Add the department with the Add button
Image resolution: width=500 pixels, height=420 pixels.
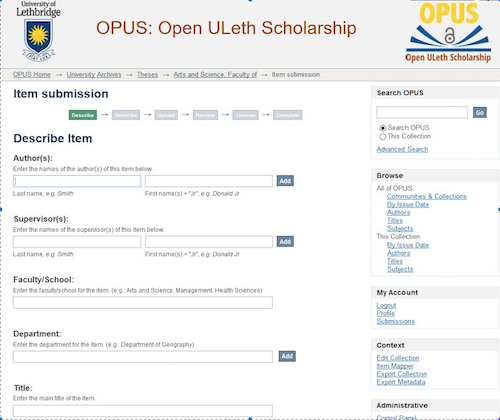click(x=287, y=356)
